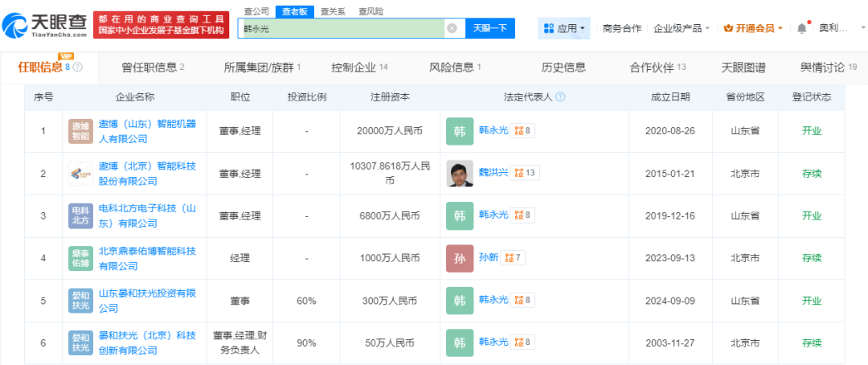Expand the 开通会员 membership dropdown
This screenshot has width=868, height=365.
[x=753, y=28]
